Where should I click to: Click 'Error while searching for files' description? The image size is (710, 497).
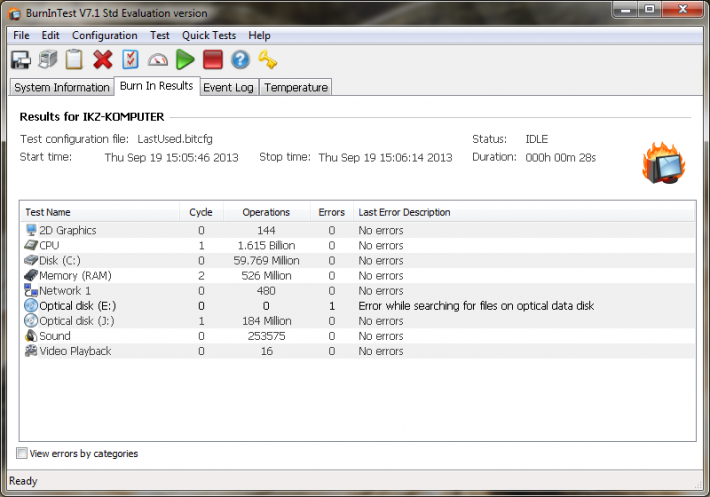coord(476,306)
